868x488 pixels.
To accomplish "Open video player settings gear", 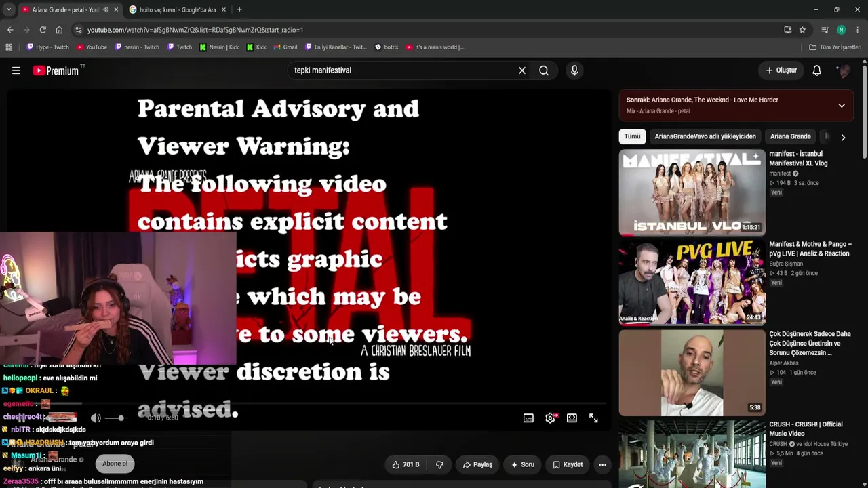I will pos(550,418).
